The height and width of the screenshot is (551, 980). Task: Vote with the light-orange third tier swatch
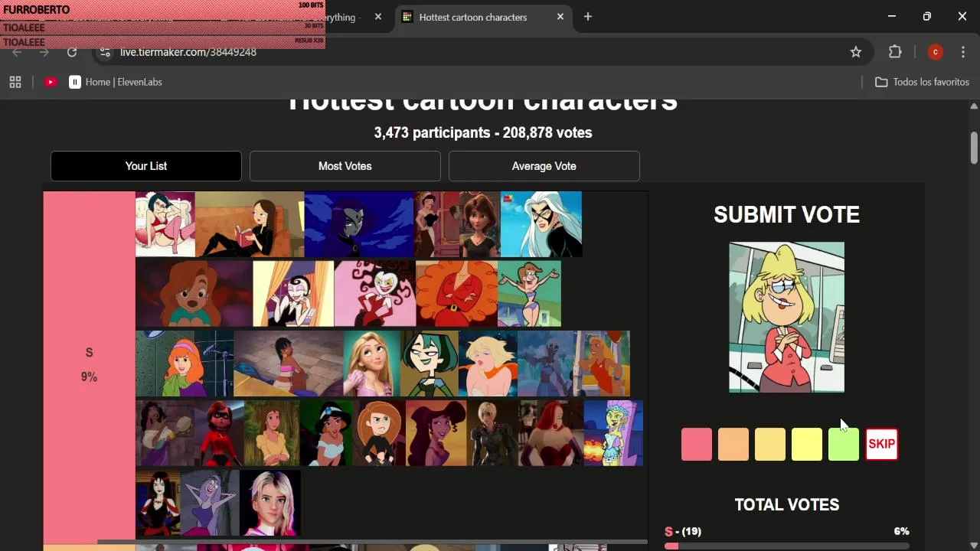coord(770,445)
